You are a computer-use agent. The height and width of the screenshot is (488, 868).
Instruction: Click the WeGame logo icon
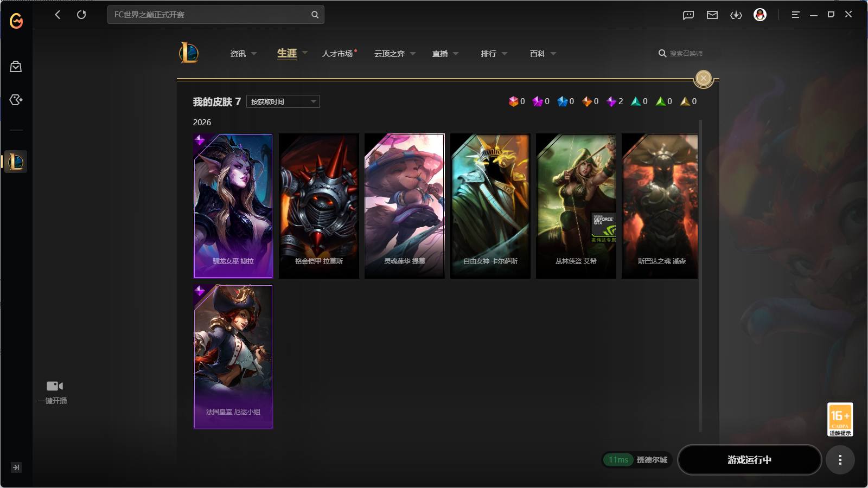(16, 21)
